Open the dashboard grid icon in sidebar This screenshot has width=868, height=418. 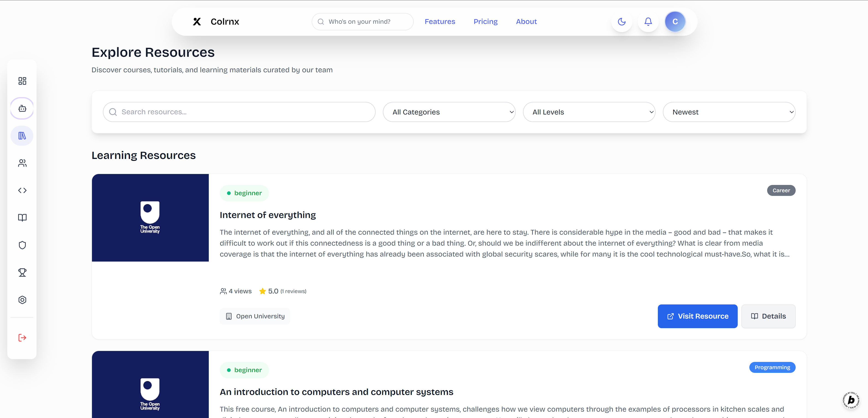(22, 81)
